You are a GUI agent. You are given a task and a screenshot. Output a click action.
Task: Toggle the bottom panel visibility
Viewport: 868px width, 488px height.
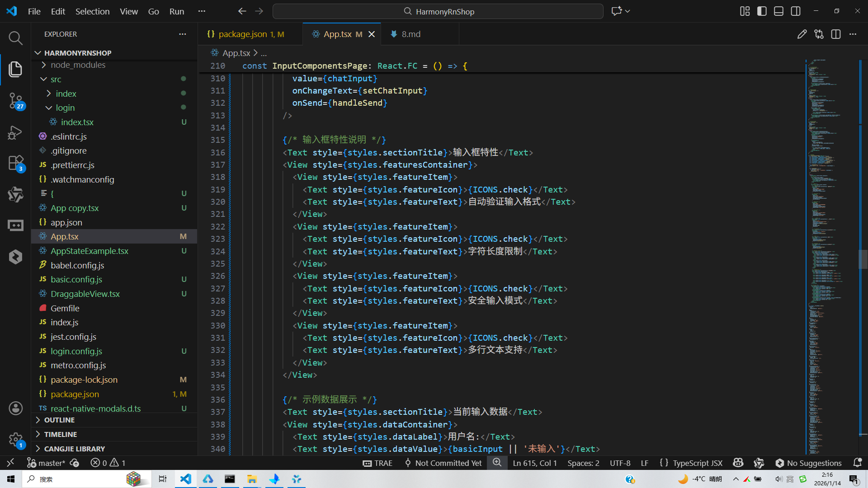point(778,11)
